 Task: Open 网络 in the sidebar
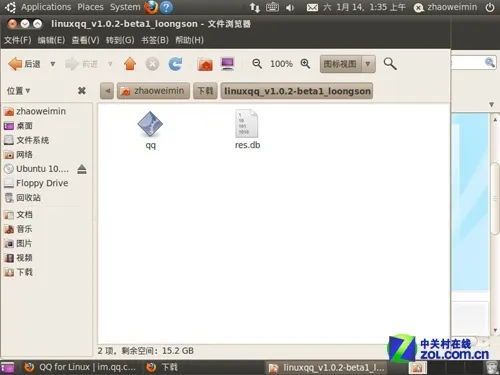click(18, 154)
